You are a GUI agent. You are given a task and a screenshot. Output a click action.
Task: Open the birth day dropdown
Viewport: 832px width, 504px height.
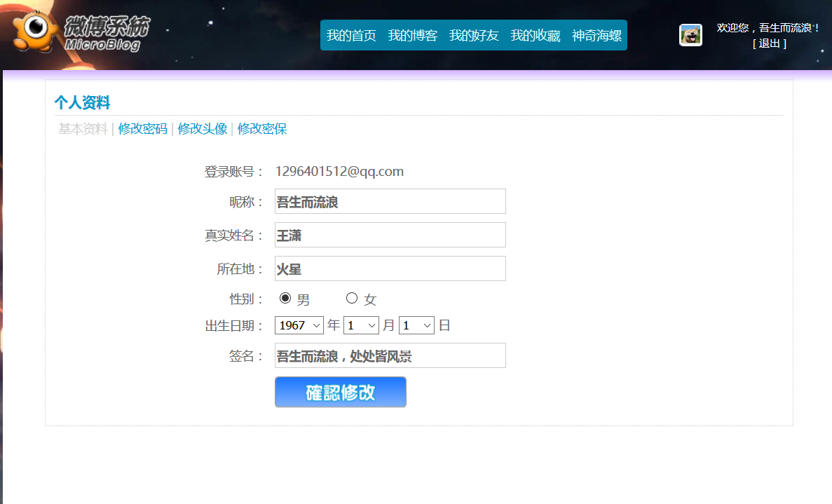pyautogui.click(x=416, y=325)
